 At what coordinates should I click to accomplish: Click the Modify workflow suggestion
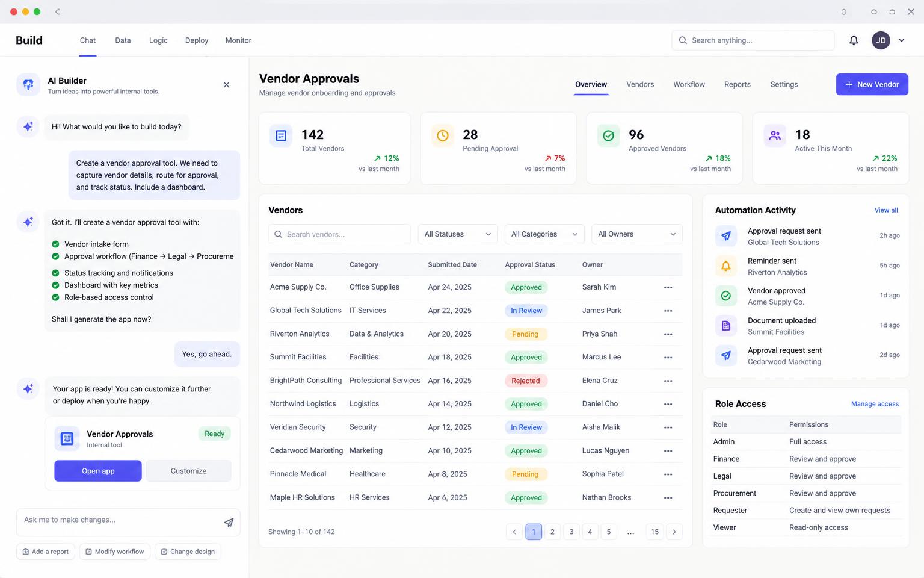(114, 552)
